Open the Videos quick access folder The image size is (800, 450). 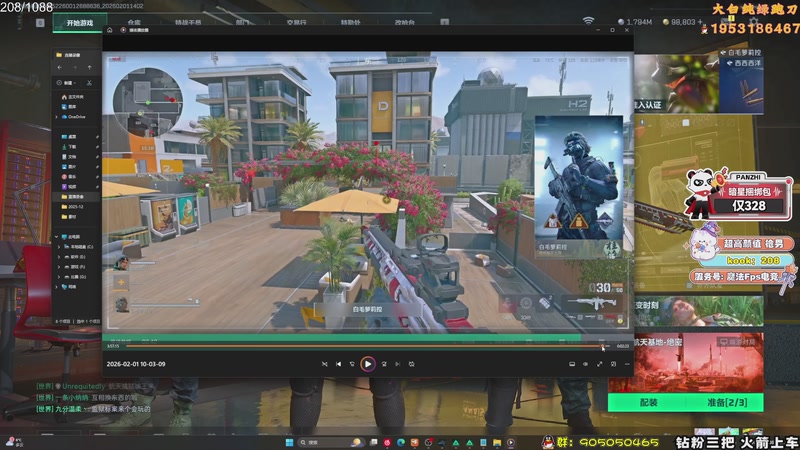pyautogui.click(x=69, y=186)
